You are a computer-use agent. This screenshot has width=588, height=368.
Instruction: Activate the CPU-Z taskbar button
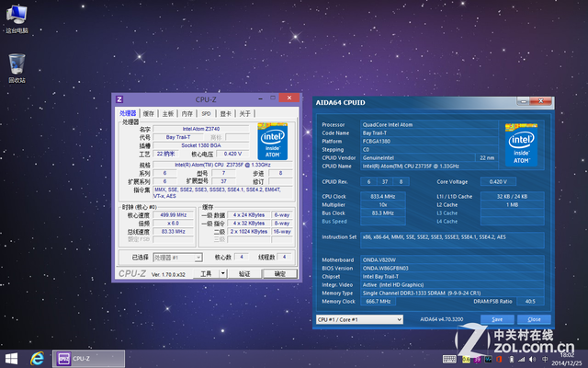tap(89, 359)
